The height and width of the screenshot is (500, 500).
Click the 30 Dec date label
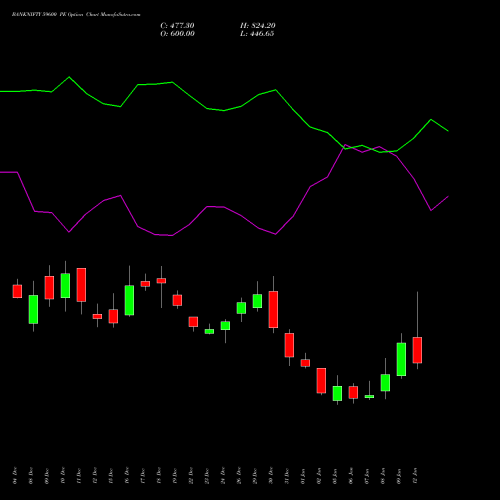coord(271,476)
